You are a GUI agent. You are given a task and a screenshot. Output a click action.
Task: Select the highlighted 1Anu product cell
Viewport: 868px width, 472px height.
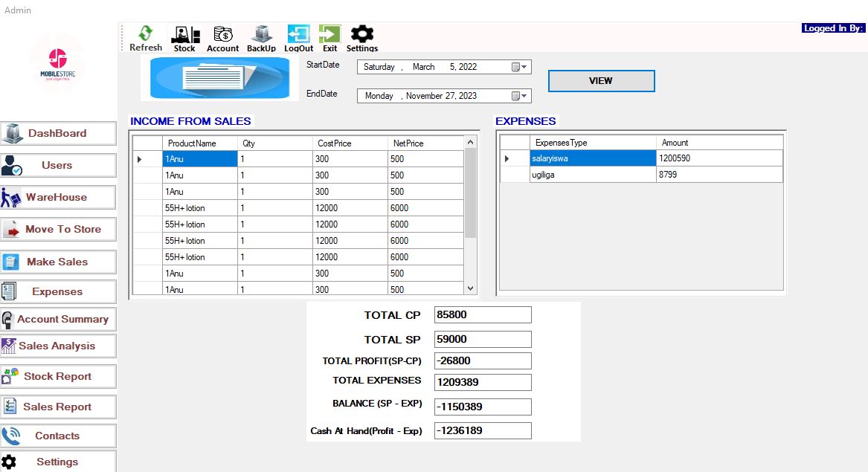point(200,159)
